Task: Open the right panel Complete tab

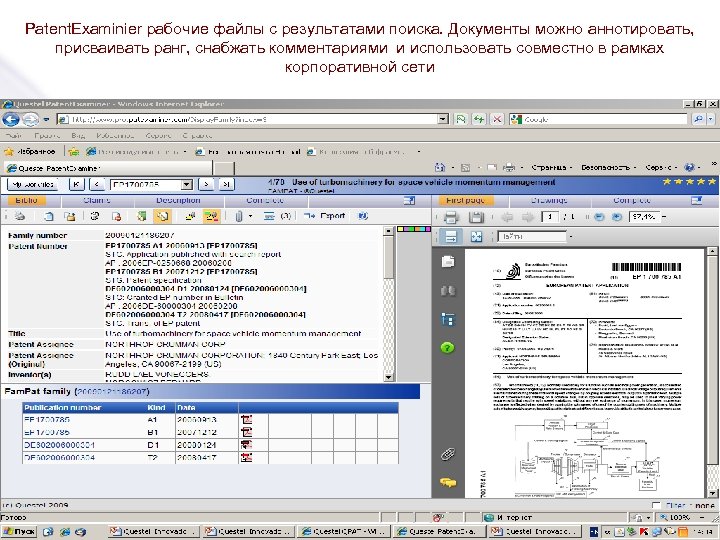Action: 632,201
